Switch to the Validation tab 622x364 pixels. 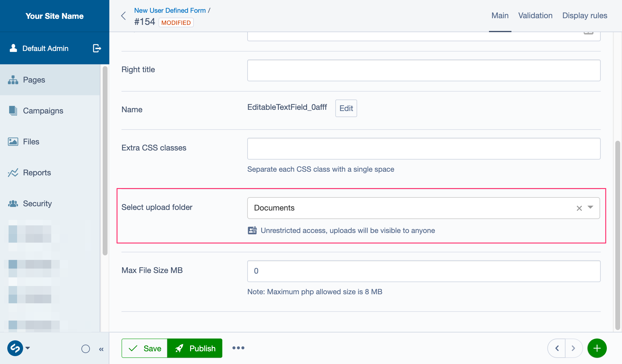point(535,15)
